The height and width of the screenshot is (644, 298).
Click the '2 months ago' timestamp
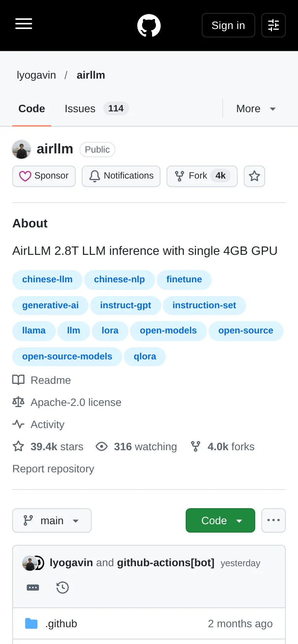pyautogui.click(x=240, y=624)
